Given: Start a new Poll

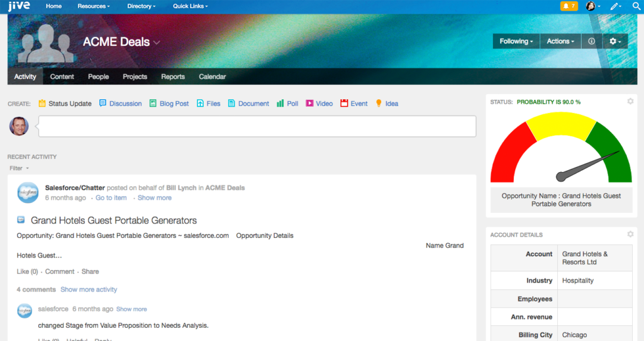Looking at the screenshot, I should point(287,104).
